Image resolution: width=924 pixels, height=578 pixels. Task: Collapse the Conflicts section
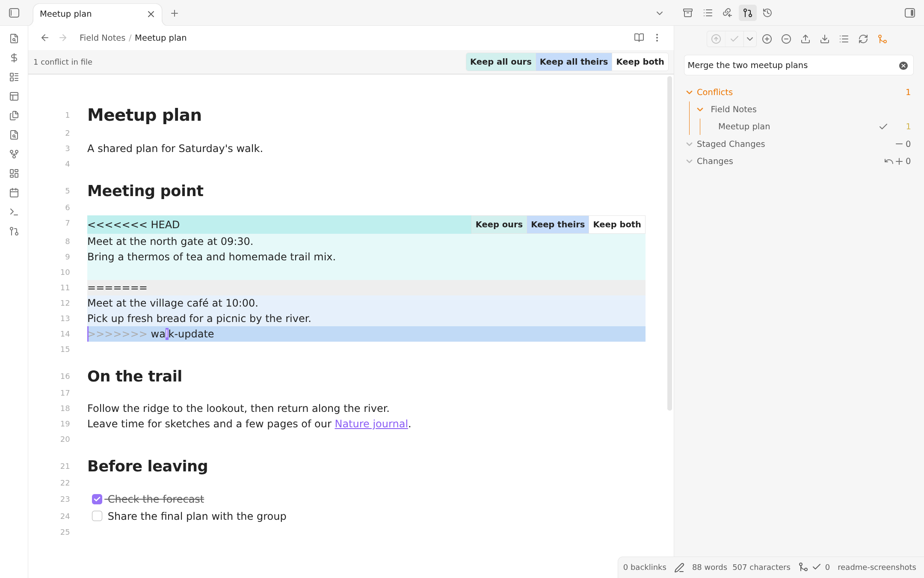(x=689, y=92)
